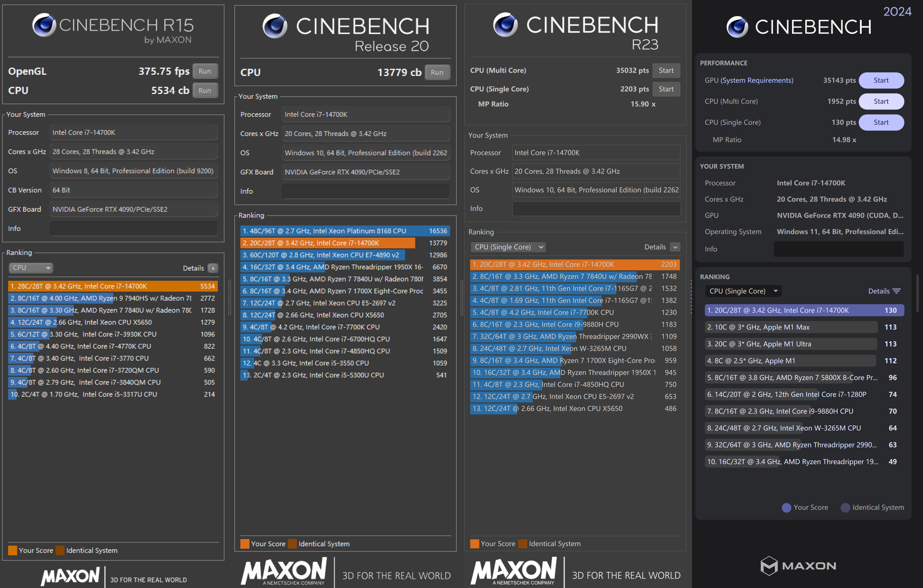Select Release 20 row Core i5-5300U
This screenshot has height=588, width=923.
pyautogui.click(x=345, y=375)
